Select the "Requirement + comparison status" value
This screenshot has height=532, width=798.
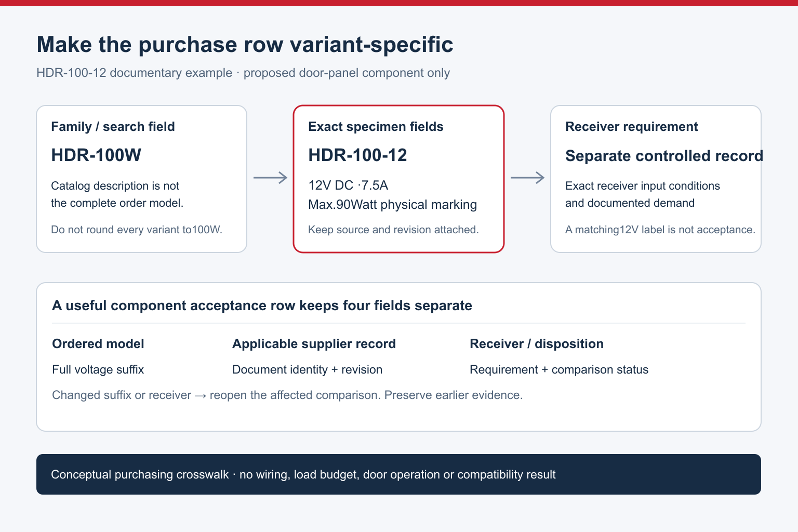[x=559, y=370]
